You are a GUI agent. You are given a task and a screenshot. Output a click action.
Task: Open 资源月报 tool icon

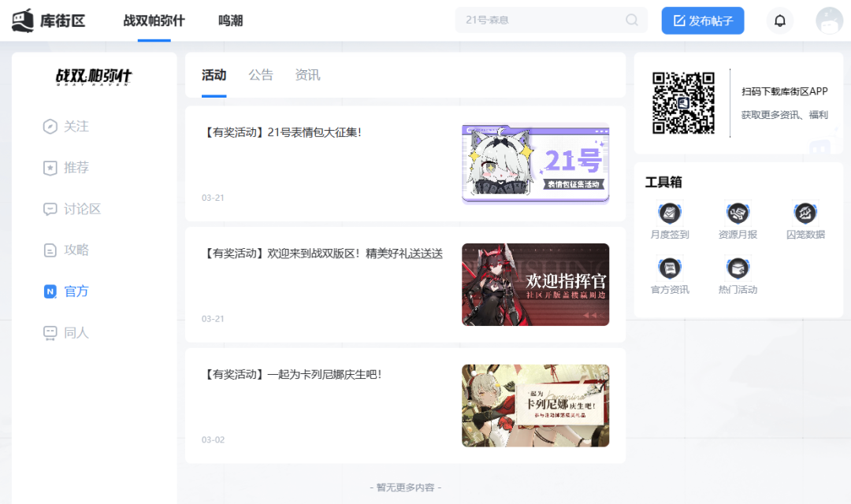pos(738,213)
